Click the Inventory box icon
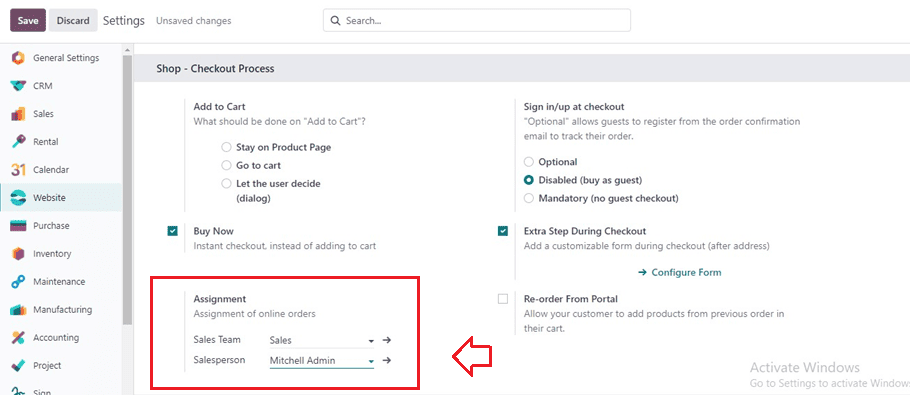The height and width of the screenshot is (395, 910). point(19,253)
